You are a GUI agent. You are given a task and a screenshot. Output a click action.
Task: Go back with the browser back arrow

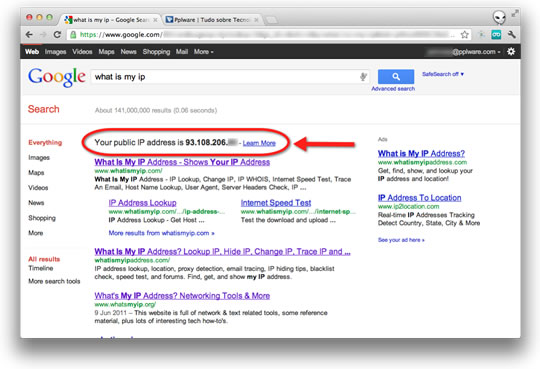(x=29, y=34)
